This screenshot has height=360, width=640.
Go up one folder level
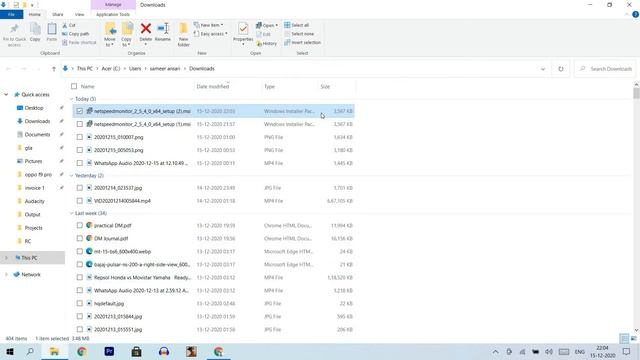pyautogui.click(x=53, y=69)
